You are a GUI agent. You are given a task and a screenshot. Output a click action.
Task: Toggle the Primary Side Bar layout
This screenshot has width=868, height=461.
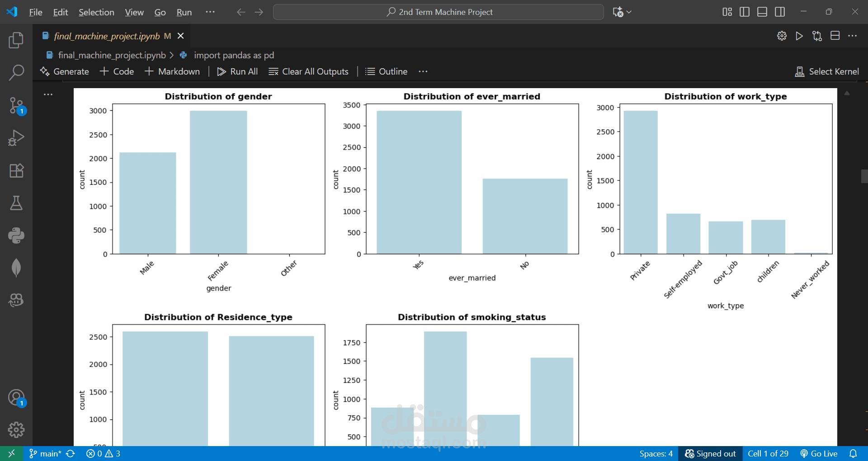click(x=745, y=12)
